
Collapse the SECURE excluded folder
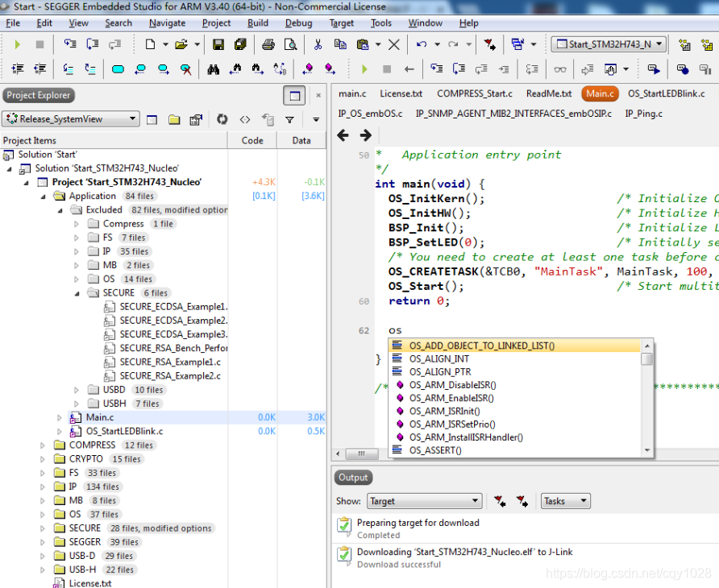[x=77, y=293]
